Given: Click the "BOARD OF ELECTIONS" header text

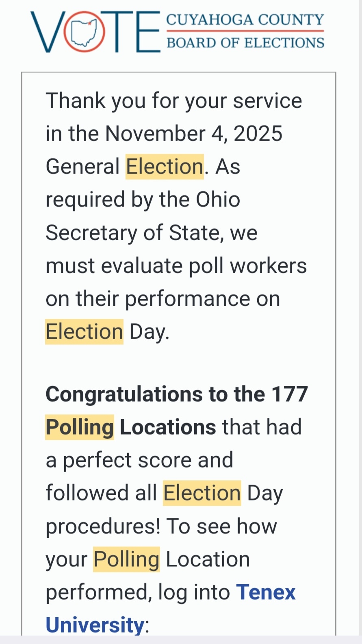Looking at the screenshot, I should pyautogui.click(x=245, y=43).
